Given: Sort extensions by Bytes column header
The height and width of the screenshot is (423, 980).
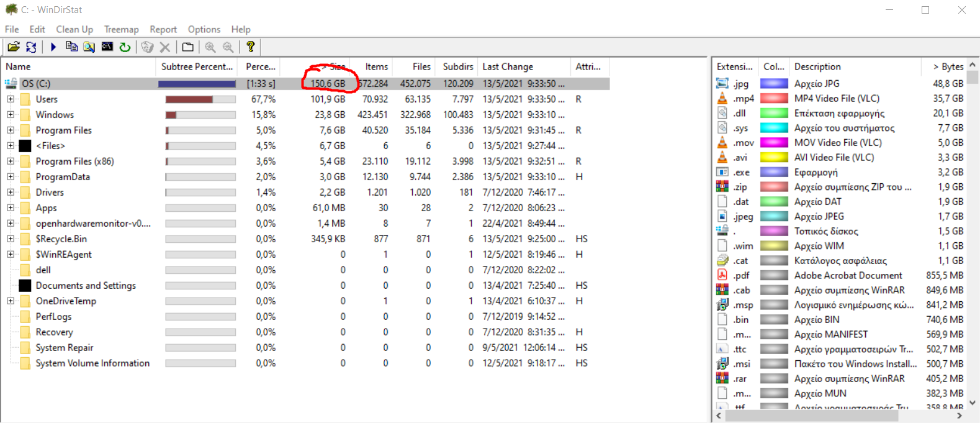Looking at the screenshot, I should (945, 66).
